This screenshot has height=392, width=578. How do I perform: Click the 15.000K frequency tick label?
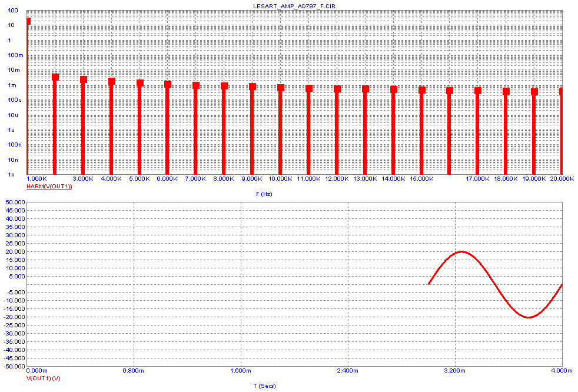click(421, 178)
